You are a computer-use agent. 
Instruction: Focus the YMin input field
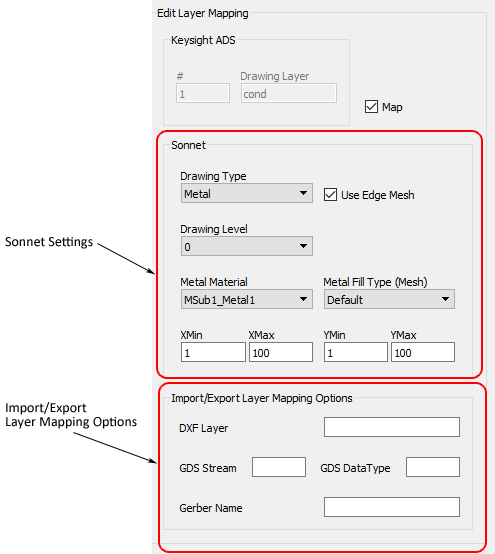coord(355,352)
